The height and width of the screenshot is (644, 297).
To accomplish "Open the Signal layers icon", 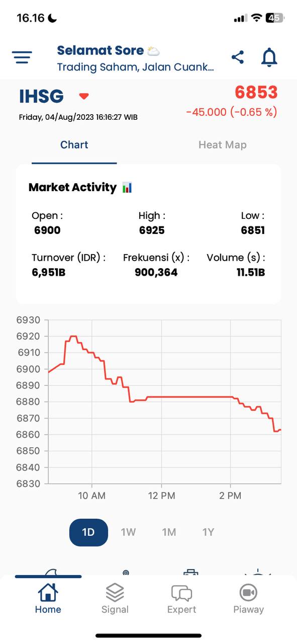I will 115,593.
